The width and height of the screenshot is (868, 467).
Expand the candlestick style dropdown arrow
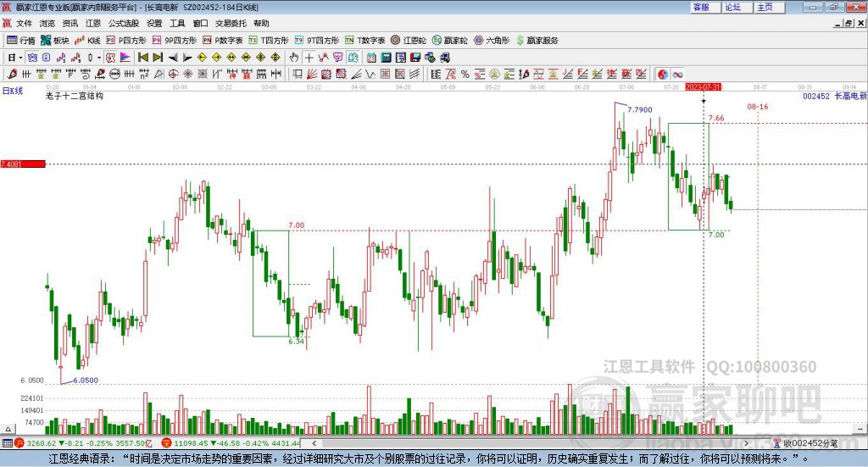pos(99,58)
